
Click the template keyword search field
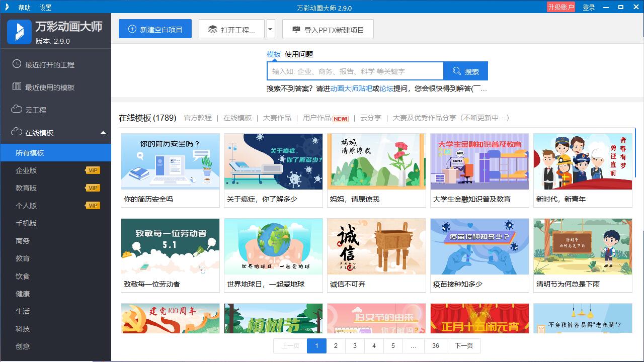coord(355,71)
